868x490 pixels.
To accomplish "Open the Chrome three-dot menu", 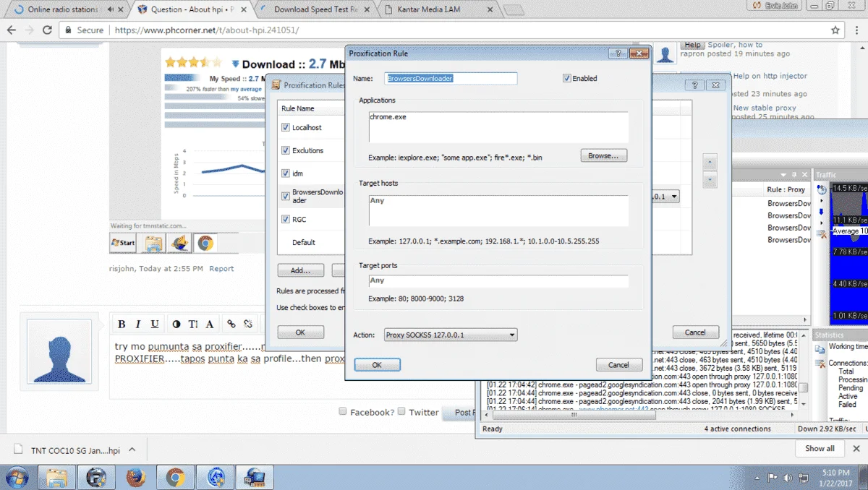I will click(x=856, y=30).
